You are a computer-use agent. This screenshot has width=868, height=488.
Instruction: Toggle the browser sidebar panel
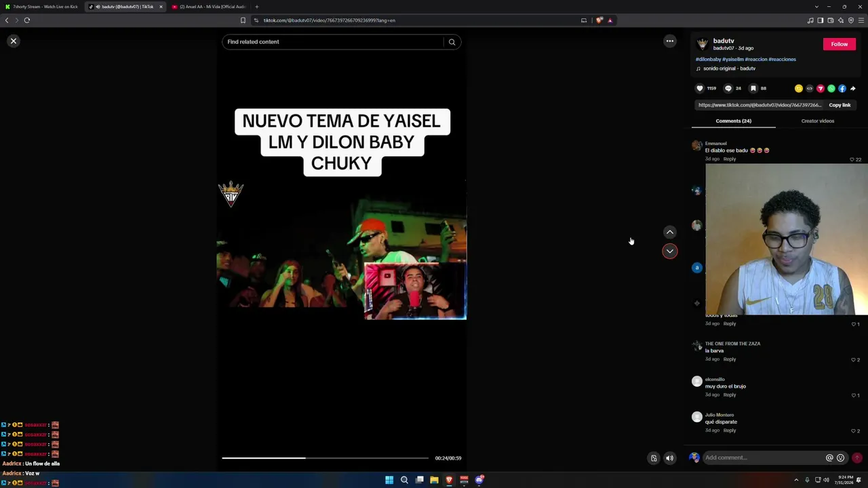click(x=820, y=20)
